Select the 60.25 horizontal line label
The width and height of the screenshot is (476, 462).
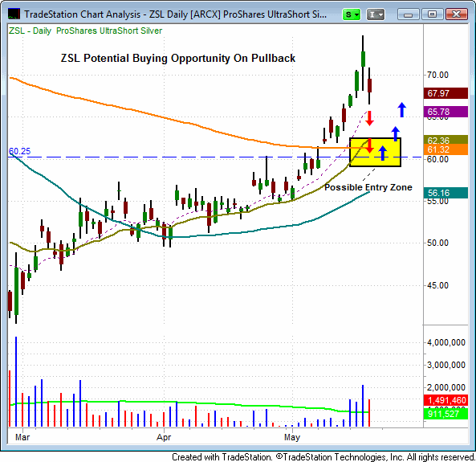pyautogui.click(x=19, y=151)
